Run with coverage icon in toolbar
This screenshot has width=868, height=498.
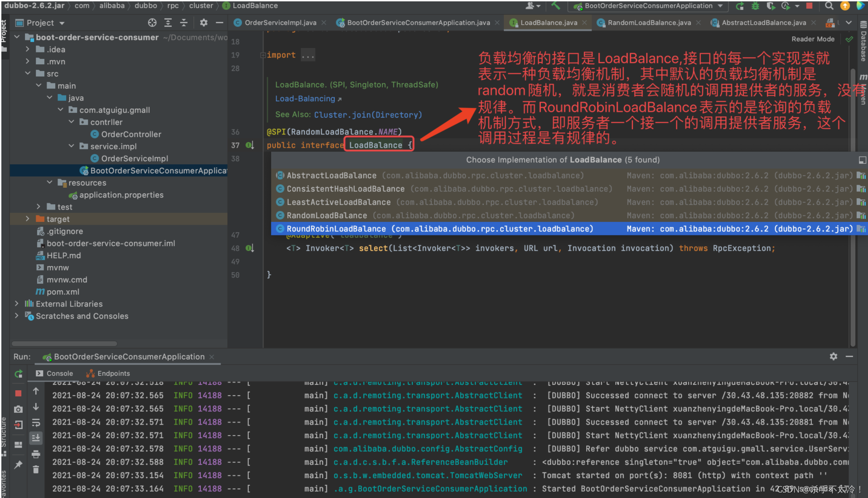coord(771,6)
